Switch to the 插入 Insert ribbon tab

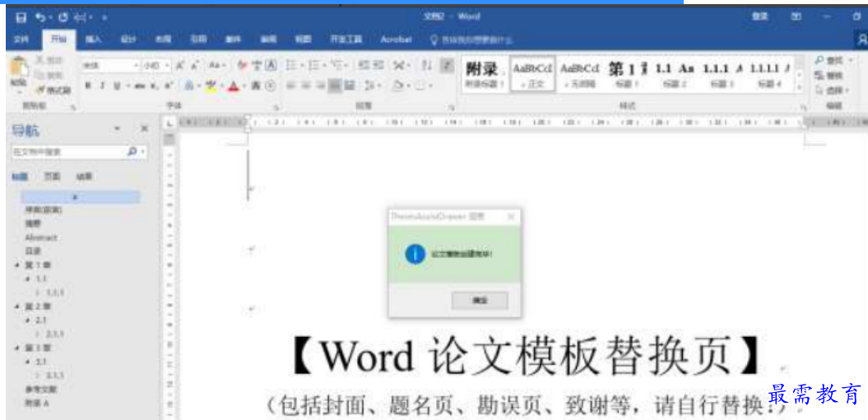tap(93, 39)
